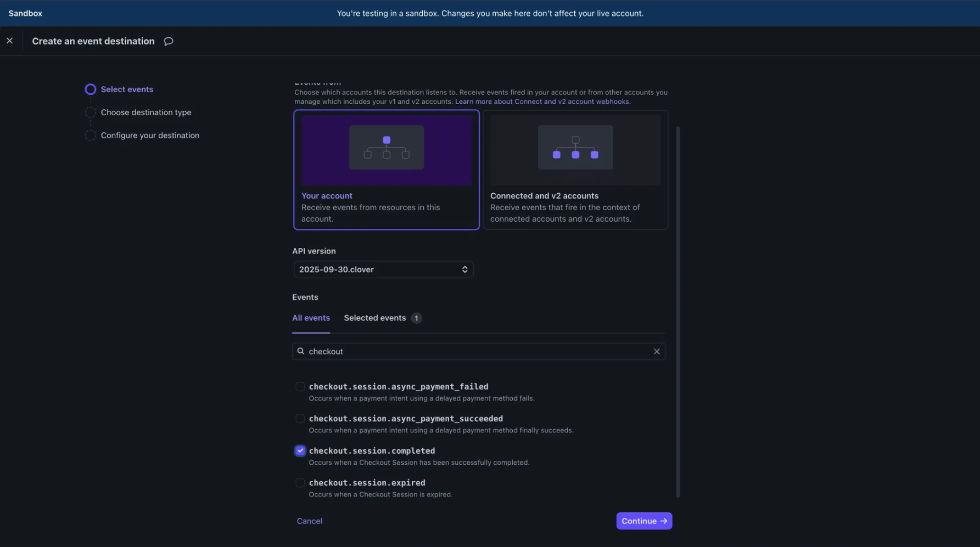The height and width of the screenshot is (547, 980).
Task: Enable checkout.session.async_payment_failed event
Action: (x=300, y=387)
